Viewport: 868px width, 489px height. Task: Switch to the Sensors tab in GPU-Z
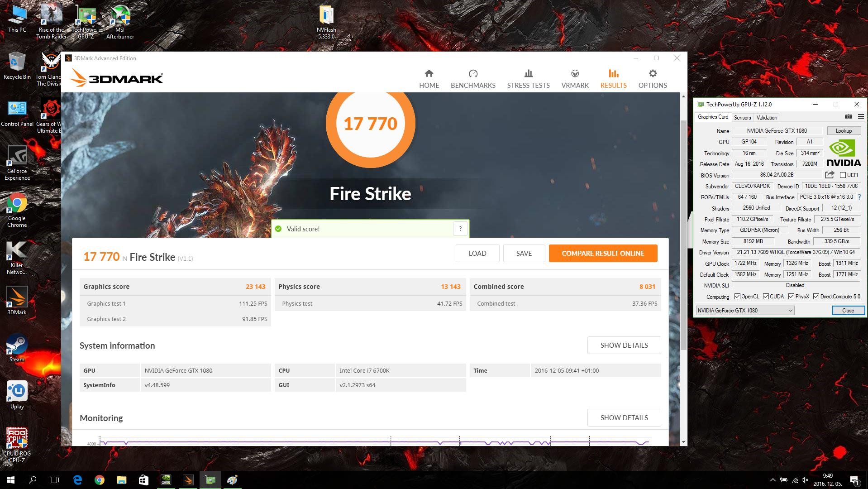pyautogui.click(x=742, y=117)
